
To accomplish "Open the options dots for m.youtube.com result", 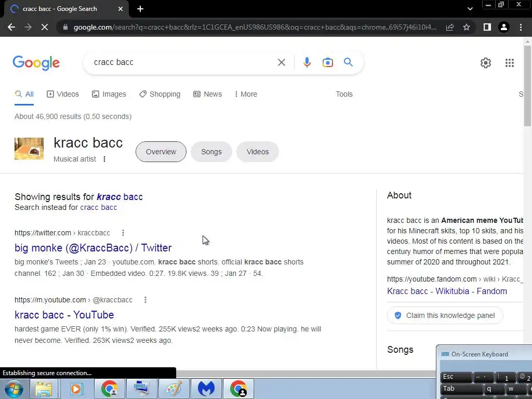I will tap(145, 300).
